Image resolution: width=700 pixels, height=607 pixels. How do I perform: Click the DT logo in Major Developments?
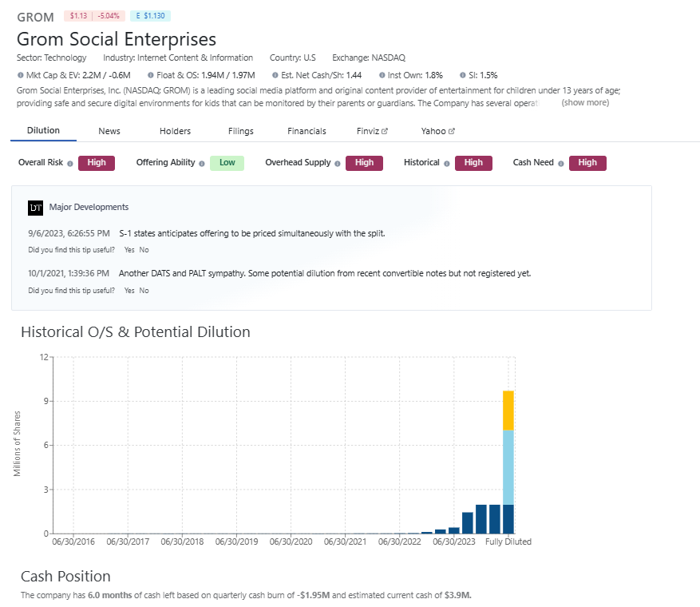click(x=35, y=208)
